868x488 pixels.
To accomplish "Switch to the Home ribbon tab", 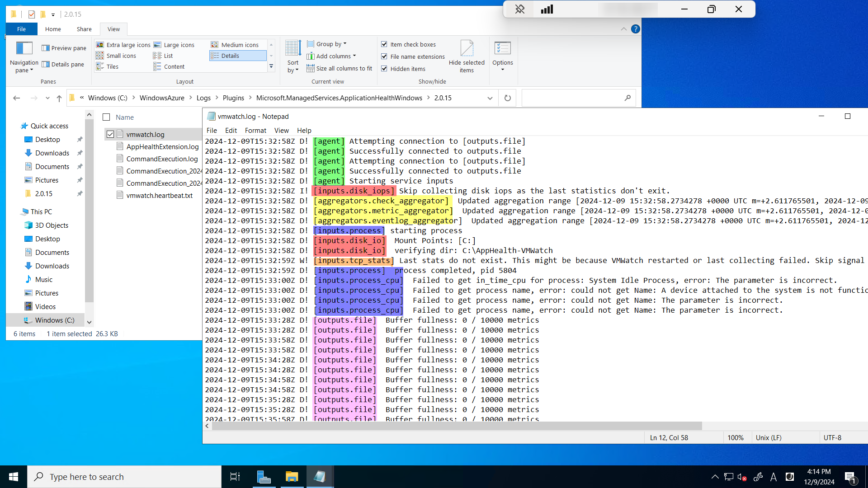I will coord(53,29).
